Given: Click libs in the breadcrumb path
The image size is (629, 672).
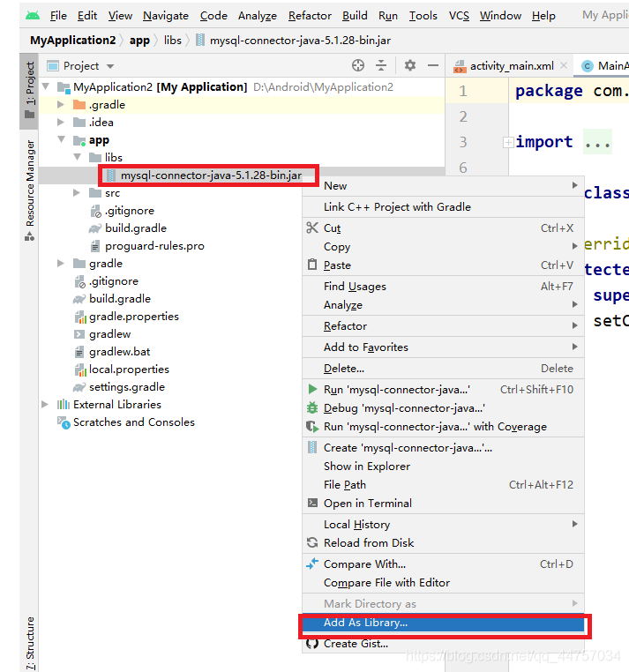Looking at the screenshot, I should pos(172,41).
